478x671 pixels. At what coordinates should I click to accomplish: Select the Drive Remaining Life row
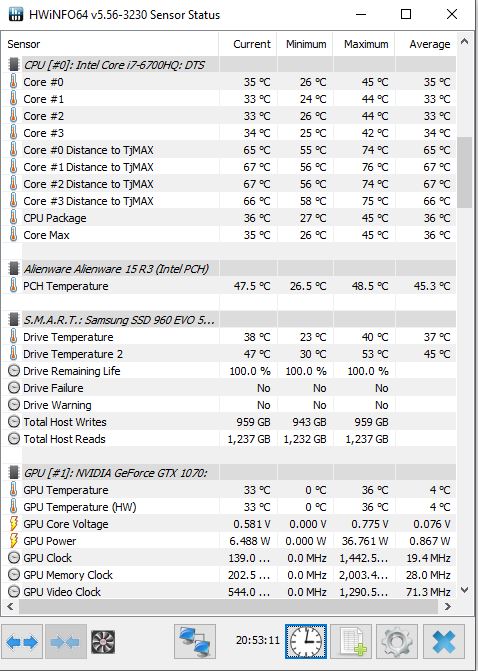click(229, 371)
